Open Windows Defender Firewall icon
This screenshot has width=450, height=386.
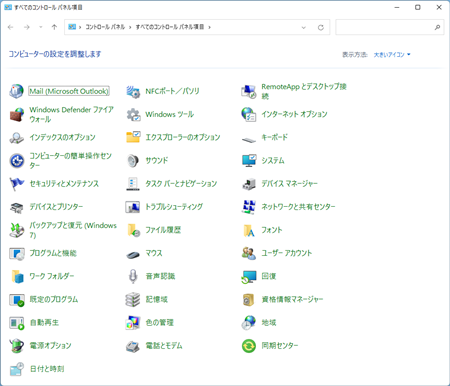pyautogui.click(x=16, y=114)
